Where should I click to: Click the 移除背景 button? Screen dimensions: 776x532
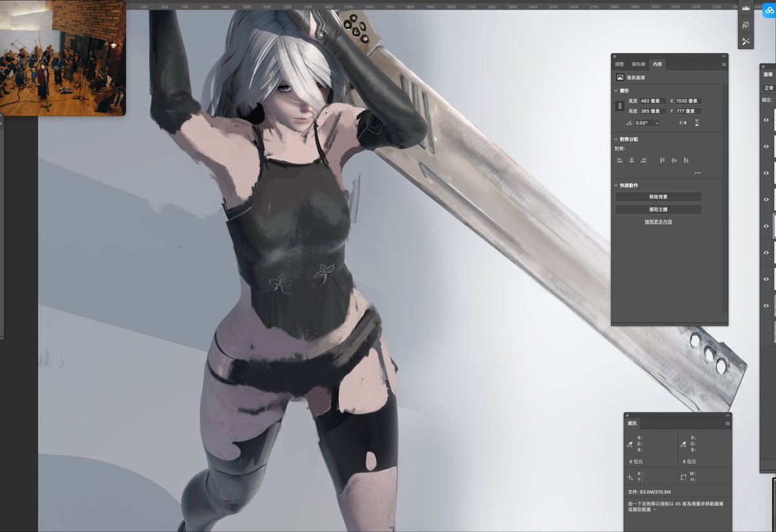click(658, 197)
